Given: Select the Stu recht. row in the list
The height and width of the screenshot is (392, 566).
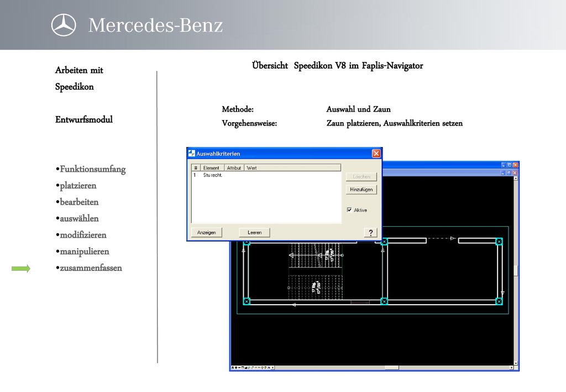Looking at the screenshot, I should tap(266, 175).
